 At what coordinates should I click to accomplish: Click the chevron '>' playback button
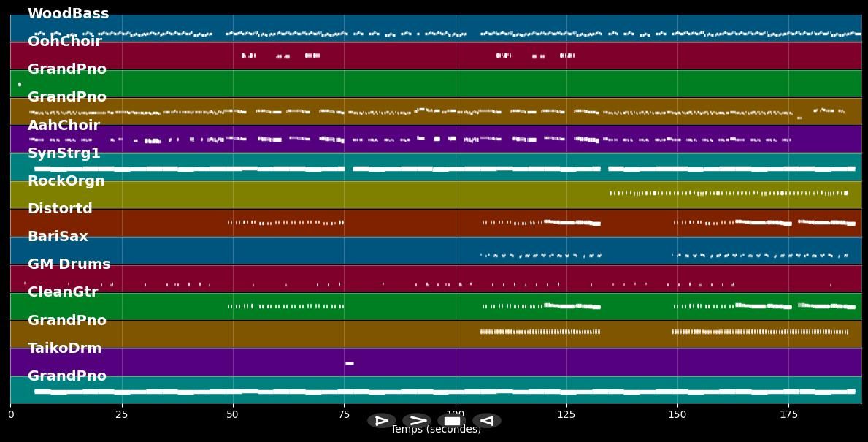click(417, 421)
